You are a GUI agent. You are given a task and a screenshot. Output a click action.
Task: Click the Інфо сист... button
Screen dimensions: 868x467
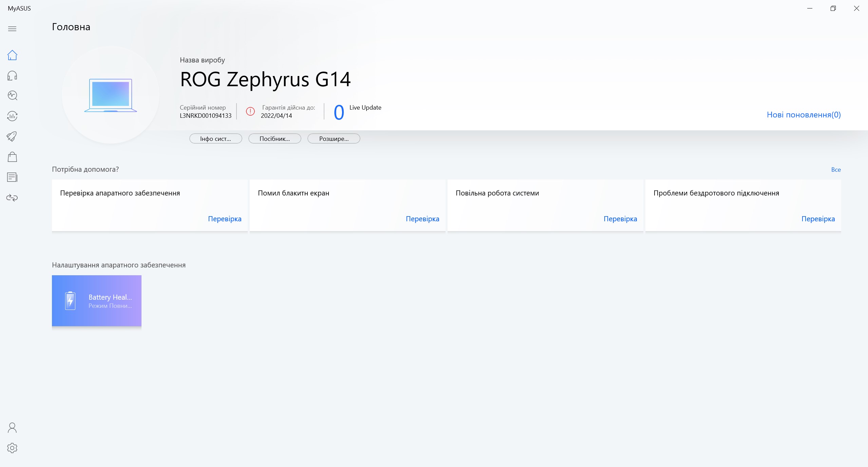215,138
